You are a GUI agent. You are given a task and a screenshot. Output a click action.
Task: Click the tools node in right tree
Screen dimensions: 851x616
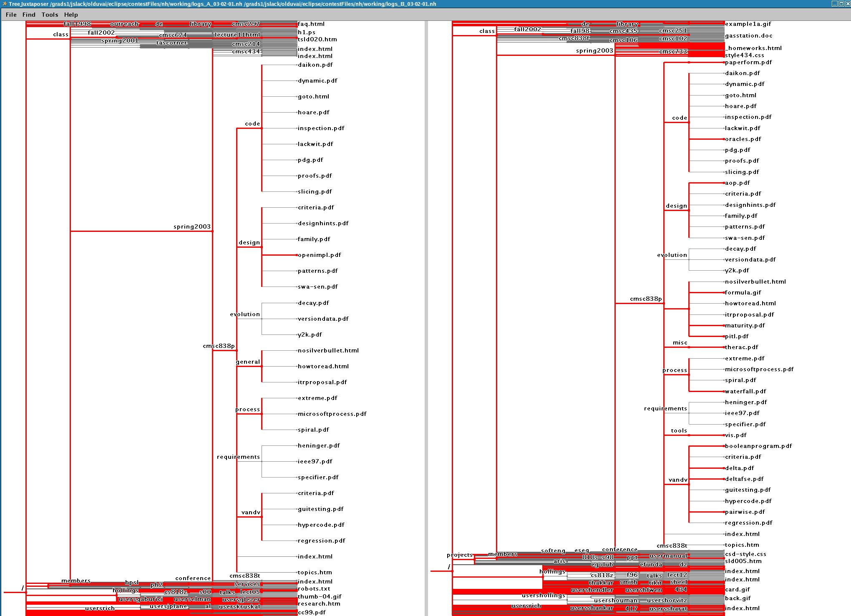[x=679, y=430]
